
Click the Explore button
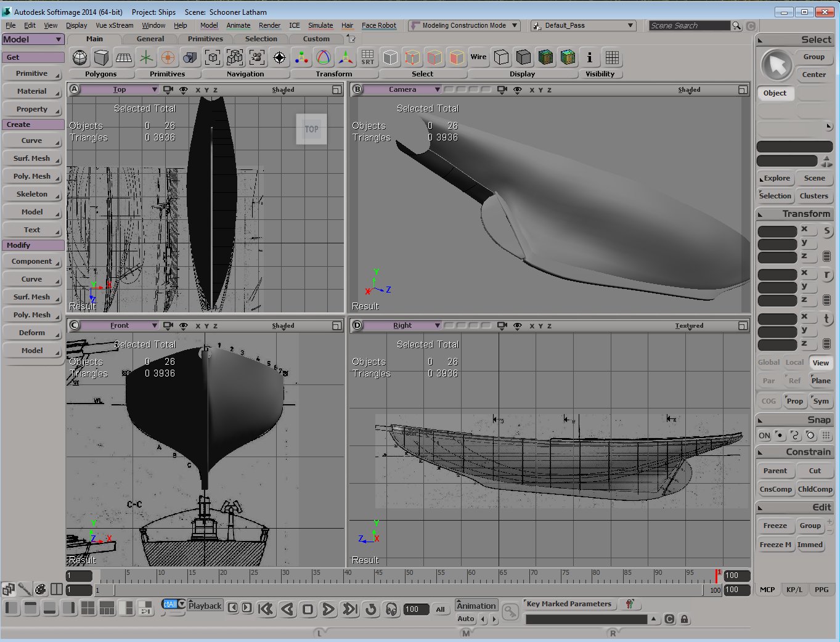[x=776, y=178]
